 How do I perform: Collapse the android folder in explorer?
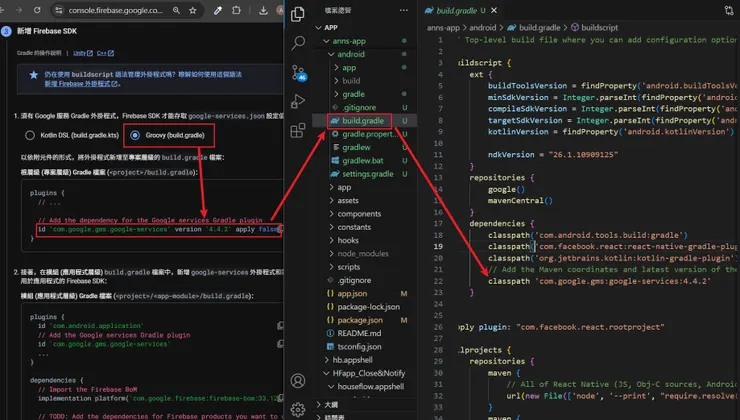(351, 54)
